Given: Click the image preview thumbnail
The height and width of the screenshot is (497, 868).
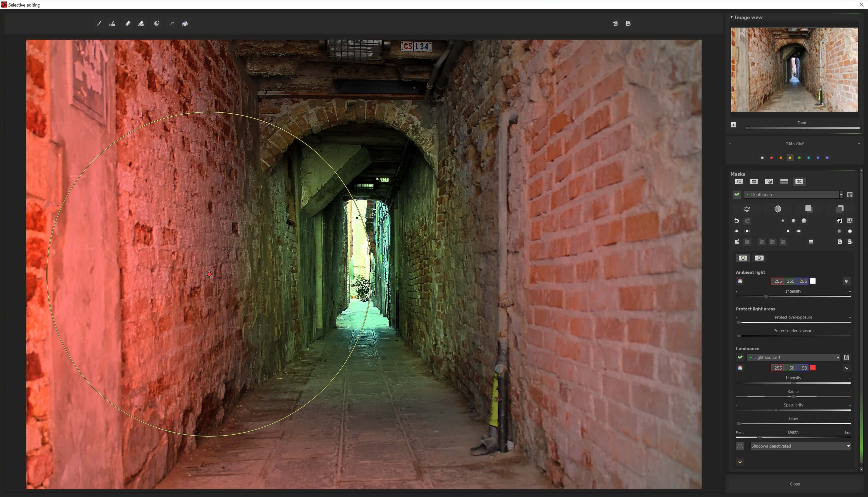Looking at the screenshot, I should tap(794, 70).
